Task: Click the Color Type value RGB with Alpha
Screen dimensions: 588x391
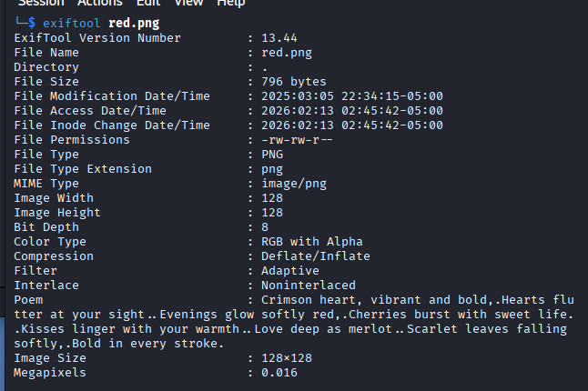Action: pyautogui.click(x=311, y=242)
